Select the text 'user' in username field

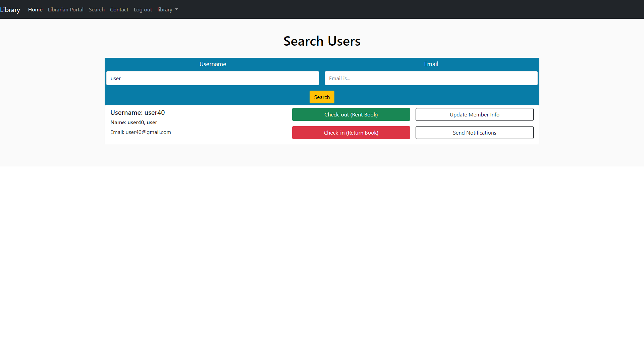[116, 78]
